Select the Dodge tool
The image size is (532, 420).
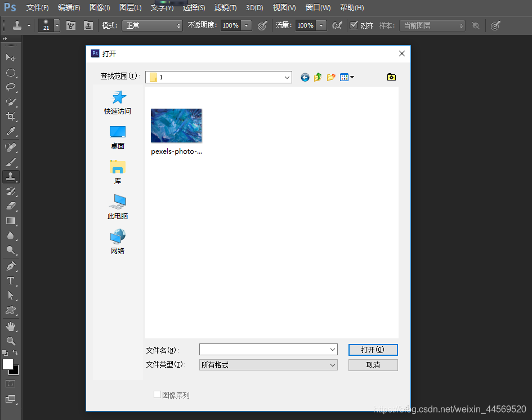(11, 251)
